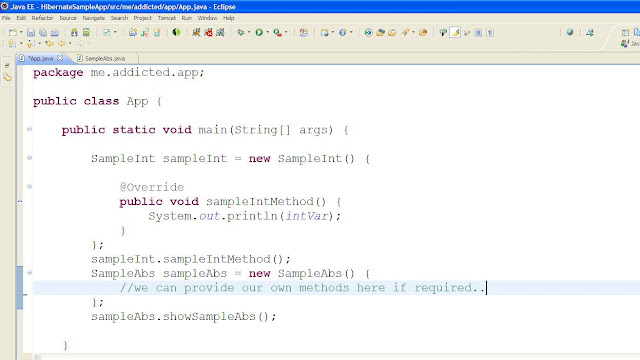Click the New Java Package icon

click(x=133, y=33)
